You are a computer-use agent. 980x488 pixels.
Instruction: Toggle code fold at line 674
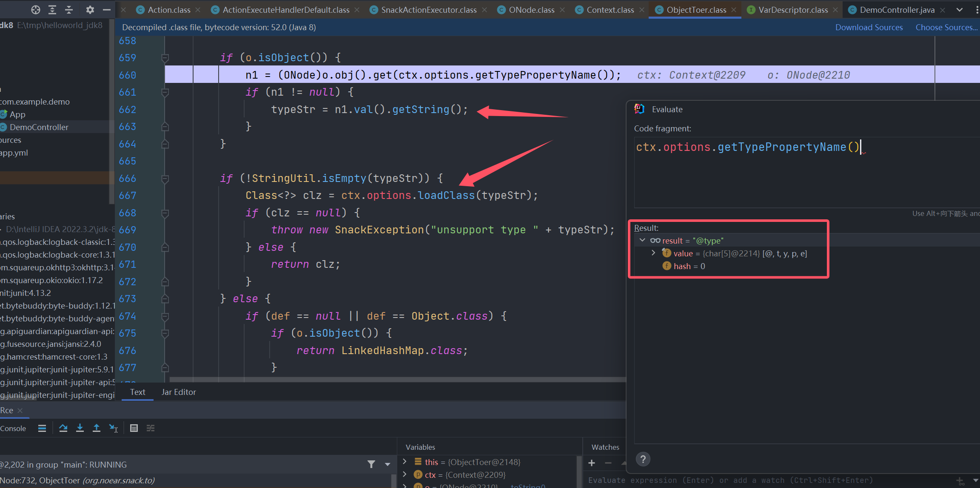165,316
